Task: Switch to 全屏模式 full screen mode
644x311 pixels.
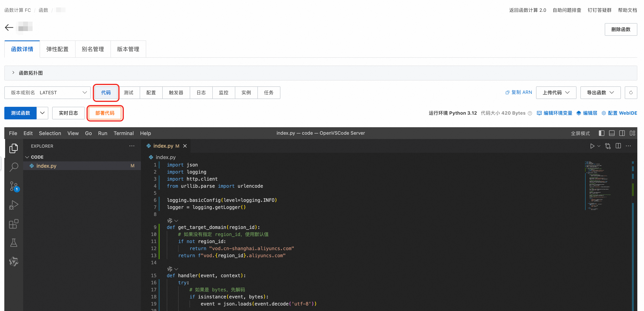Action: (580, 133)
